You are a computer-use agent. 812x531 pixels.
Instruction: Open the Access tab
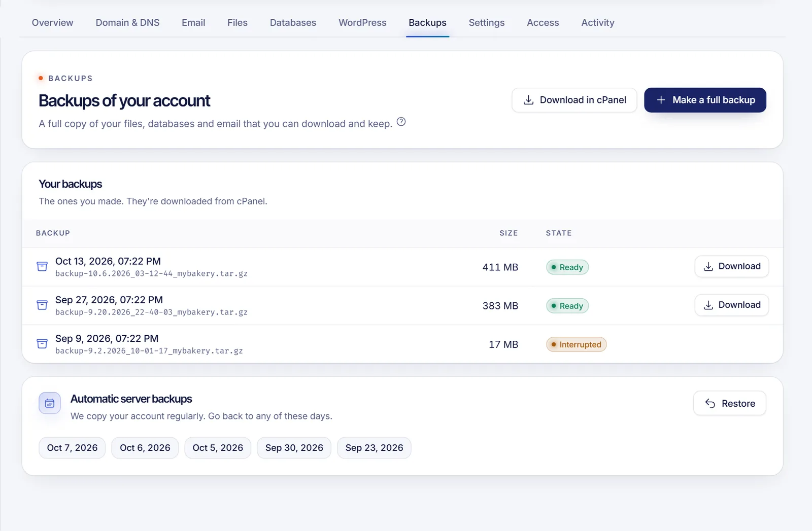pyautogui.click(x=543, y=23)
